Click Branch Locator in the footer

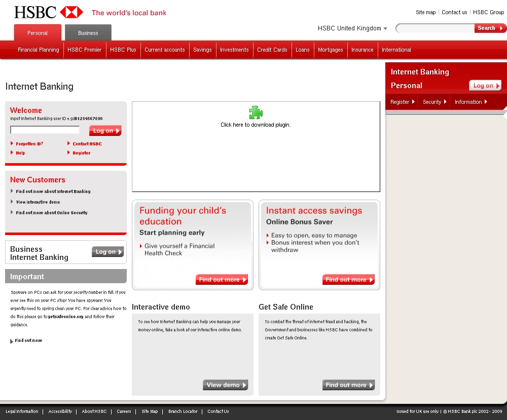tap(183, 411)
